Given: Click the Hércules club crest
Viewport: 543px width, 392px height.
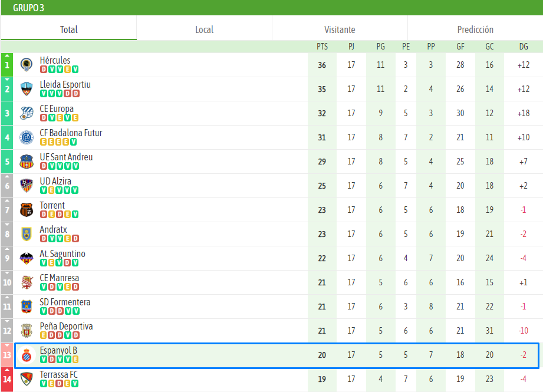Looking at the screenshot, I should (x=26, y=64).
